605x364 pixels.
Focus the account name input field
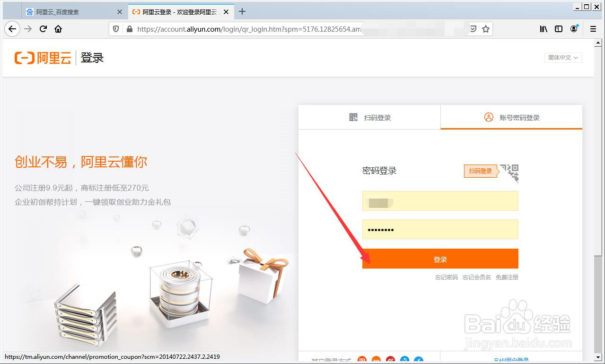click(x=440, y=201)
